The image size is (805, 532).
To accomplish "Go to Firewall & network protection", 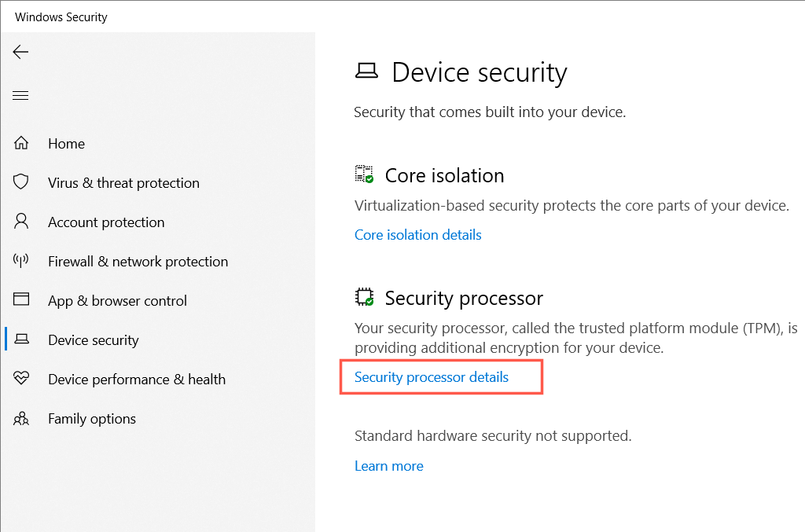I will tap(138, 262).
